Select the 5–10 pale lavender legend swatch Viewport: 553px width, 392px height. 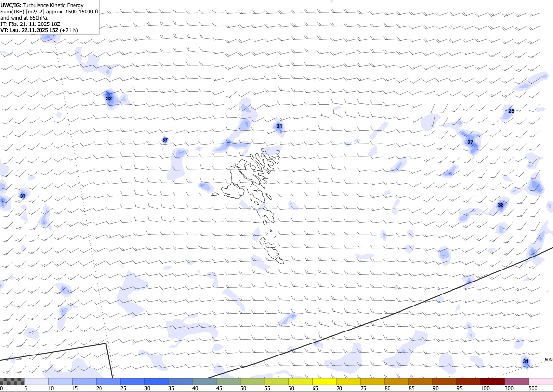37,381
